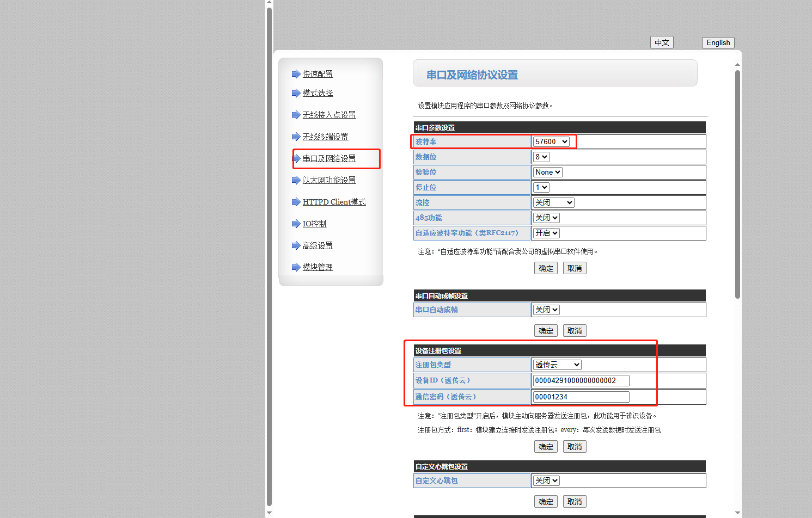Click the arrow icon beside 无线接入点设置
This screenshot has width=812, height=518.
(x=296, y=115)
